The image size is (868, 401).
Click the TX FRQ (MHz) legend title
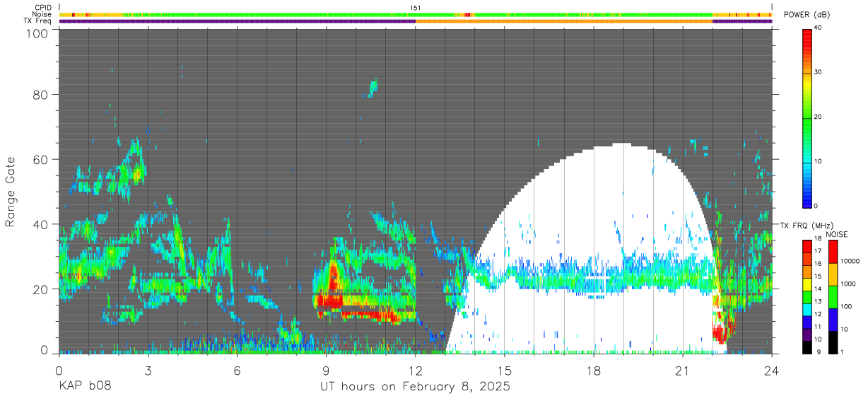[x=805, y=225]
